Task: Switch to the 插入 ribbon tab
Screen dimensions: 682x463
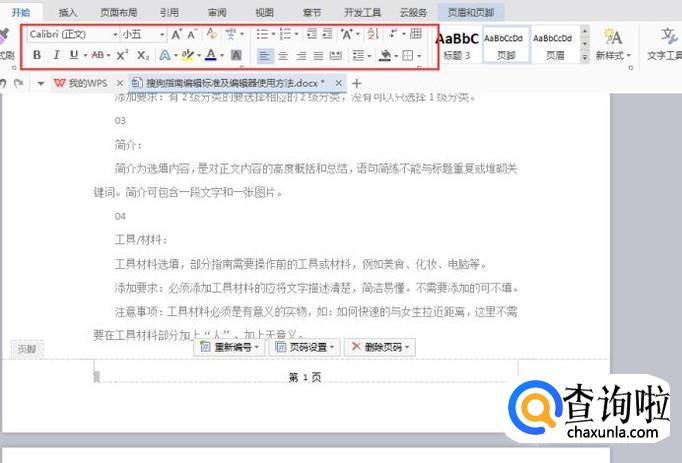Action: click(67, 13)
